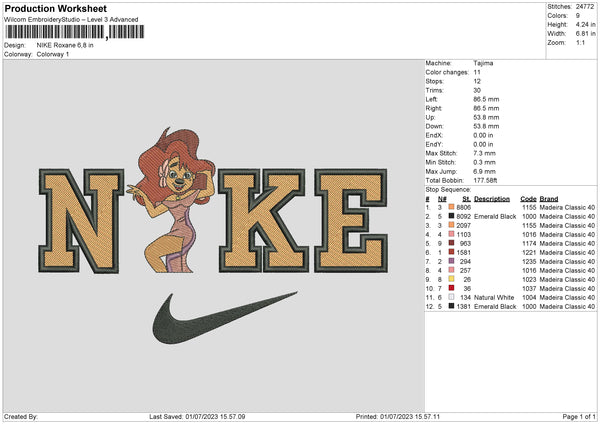This screenshot has width=600, height=424.
Task: Click the "Stop Sequence:" heading
Action: point(448,190)
